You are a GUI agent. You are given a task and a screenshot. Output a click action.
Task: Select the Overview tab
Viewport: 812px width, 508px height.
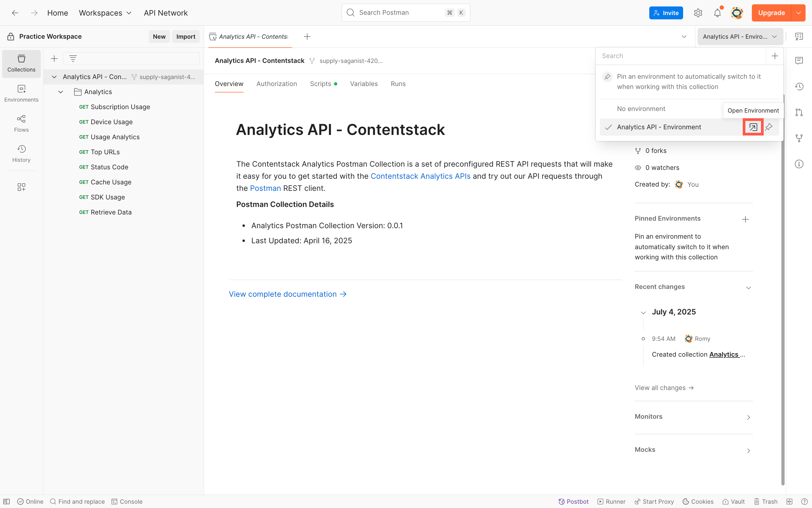229,84
